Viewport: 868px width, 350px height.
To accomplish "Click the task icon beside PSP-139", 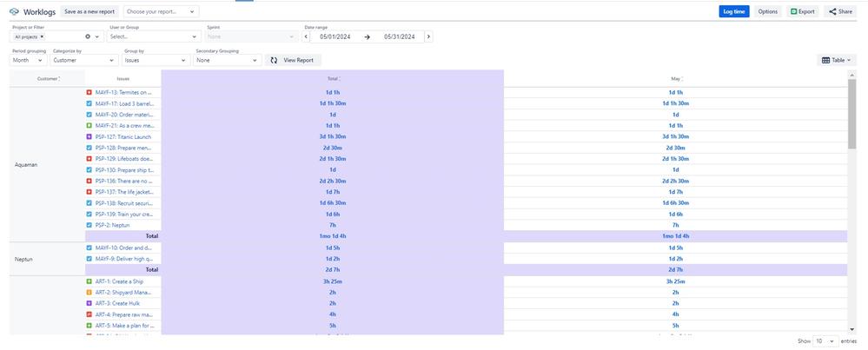I will 89,214.
